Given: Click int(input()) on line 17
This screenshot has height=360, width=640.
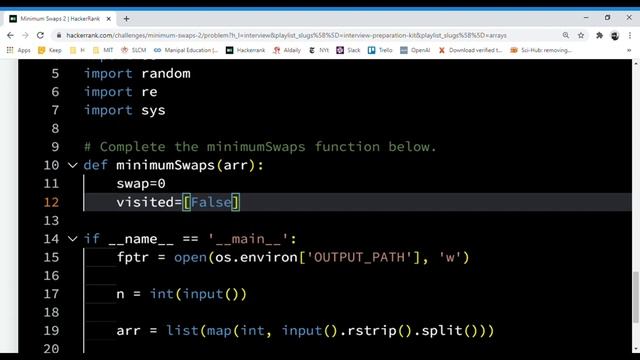Looking at the screenshot, I should [x=198, y=294].
